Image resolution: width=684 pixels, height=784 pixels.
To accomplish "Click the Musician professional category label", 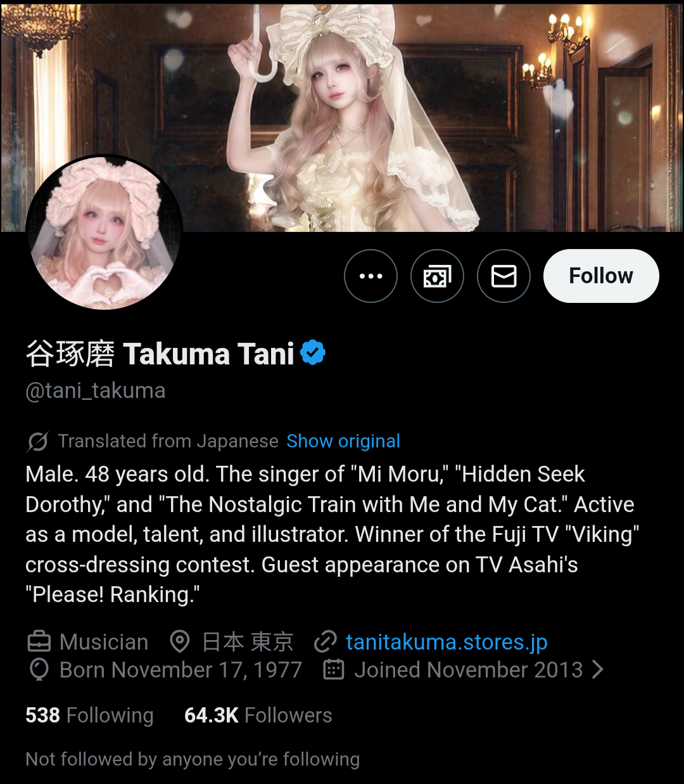I will [104, 642].
